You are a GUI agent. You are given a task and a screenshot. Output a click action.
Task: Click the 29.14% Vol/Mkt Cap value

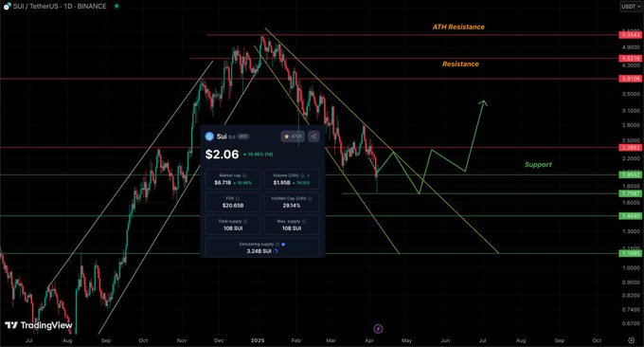click(292, 206)
